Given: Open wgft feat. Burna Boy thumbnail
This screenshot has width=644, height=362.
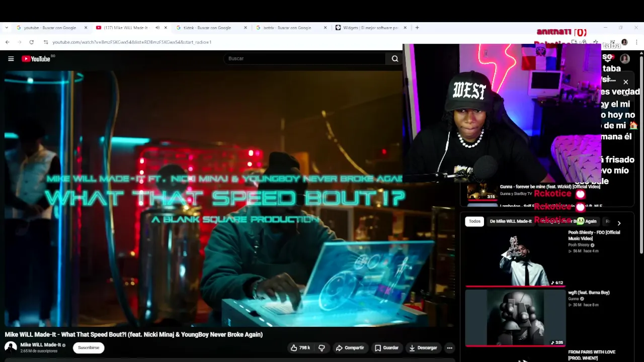Looking at the screenshot, I should pos(515,318).
